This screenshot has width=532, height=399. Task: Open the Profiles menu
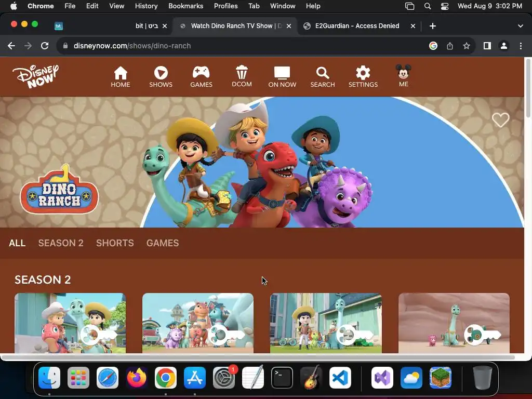click(x=225, y=6)
